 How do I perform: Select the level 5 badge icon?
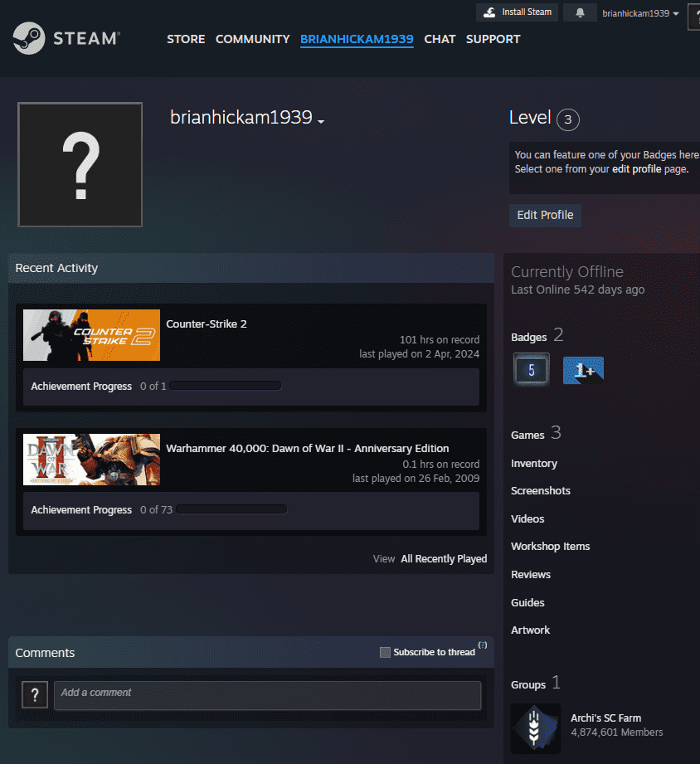531,368
